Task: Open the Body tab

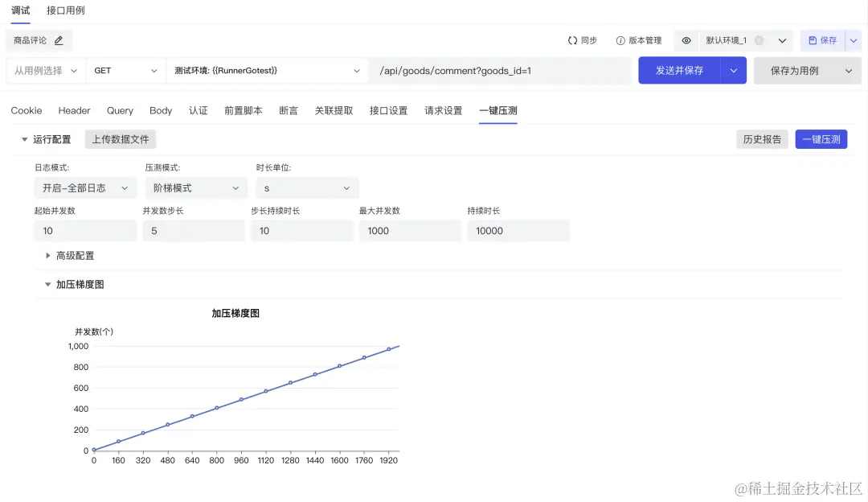Action: tap(161, 110)
